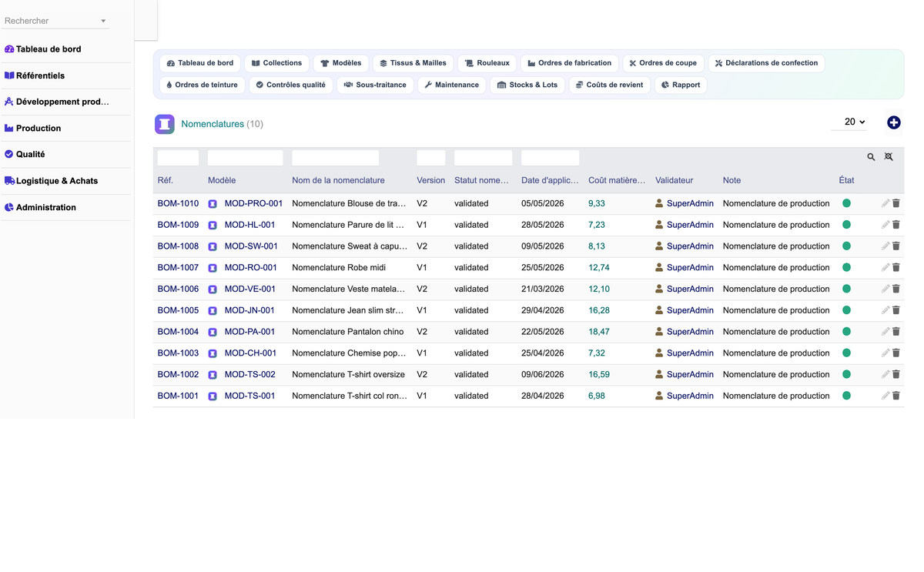This screenshot has height=572, width=924.
Task: Click the model icon beside MOD-HL-001
Action: click(x=213, y=226)
